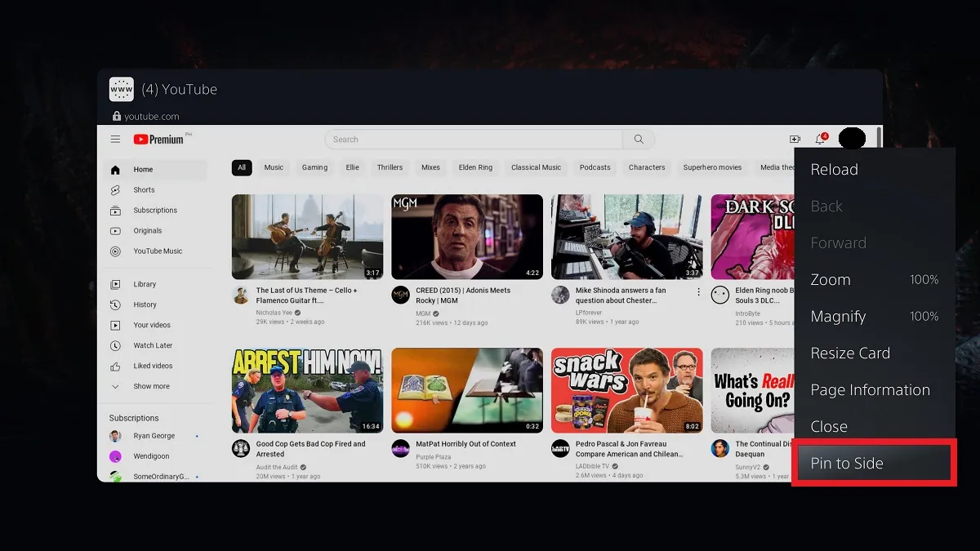980x551 pixels.
Task: Play the CREED Adonis Meets Rocky thumbnail
Action: click(x=466, y=237)
